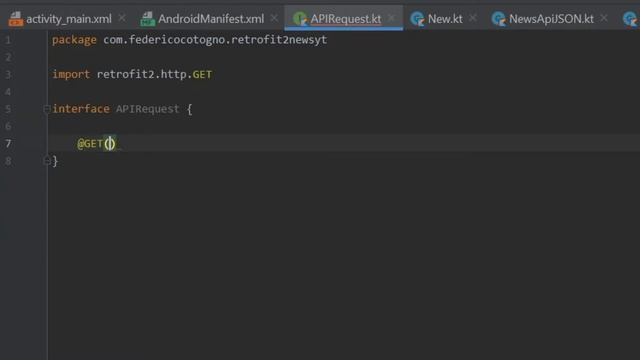
Task: Close the AndroidManifest.xml tab
Action: click(274, 18)
